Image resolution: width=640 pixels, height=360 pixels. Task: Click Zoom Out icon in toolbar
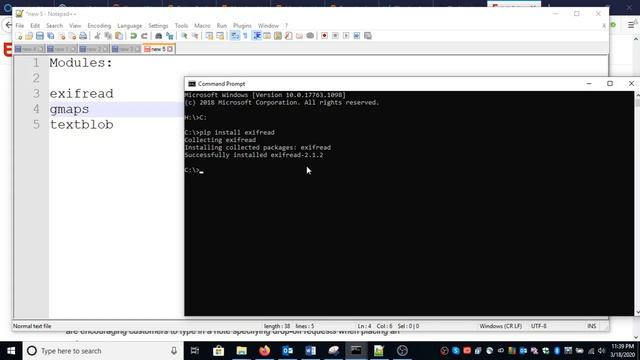(195, 36)
